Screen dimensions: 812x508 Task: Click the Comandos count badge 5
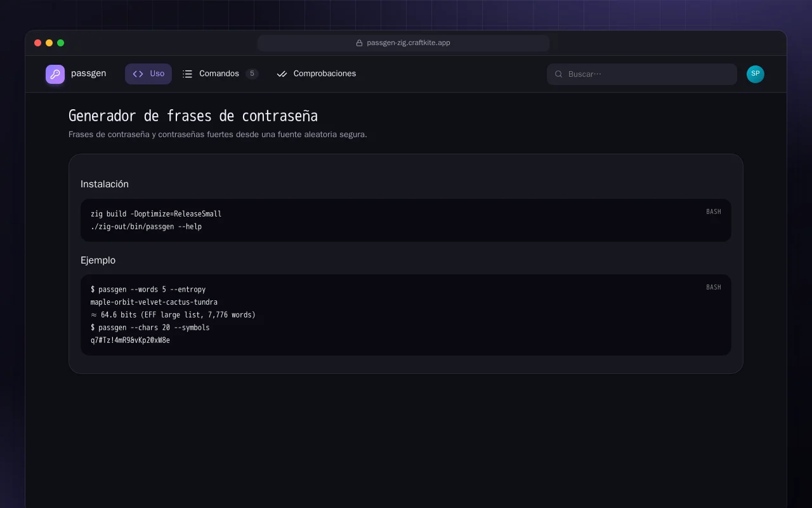(252, 74)
